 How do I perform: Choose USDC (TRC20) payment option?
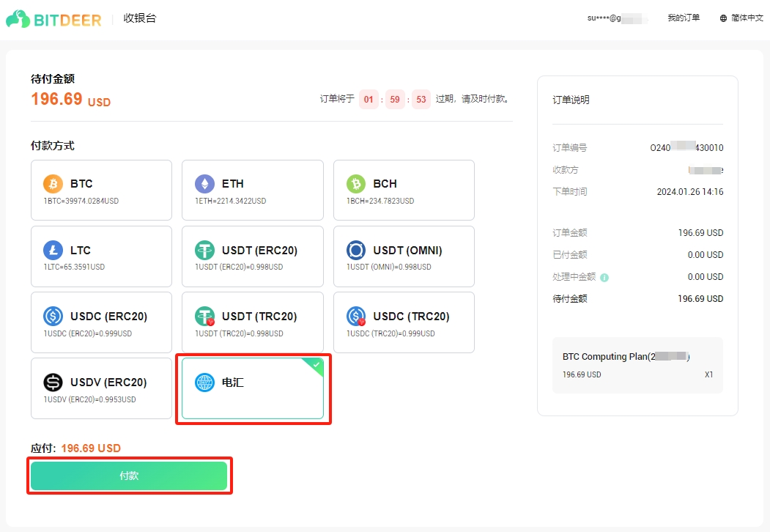click(404, 322)
